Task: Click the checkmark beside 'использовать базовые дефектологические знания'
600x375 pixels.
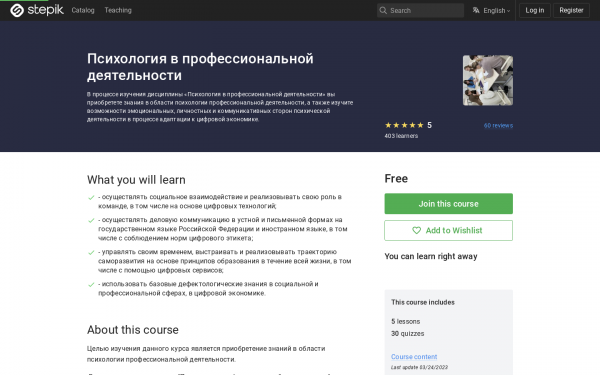Action: coord(91,285)
